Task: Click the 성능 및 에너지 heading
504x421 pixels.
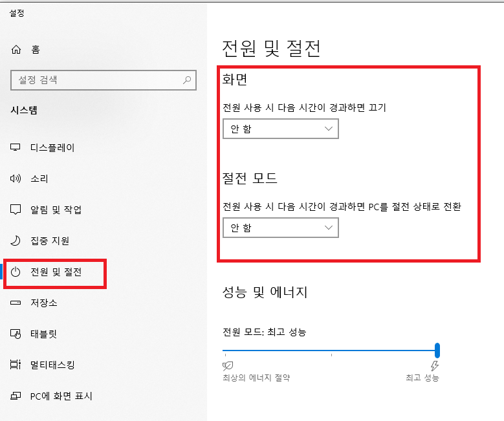Action: pos(265,292)
